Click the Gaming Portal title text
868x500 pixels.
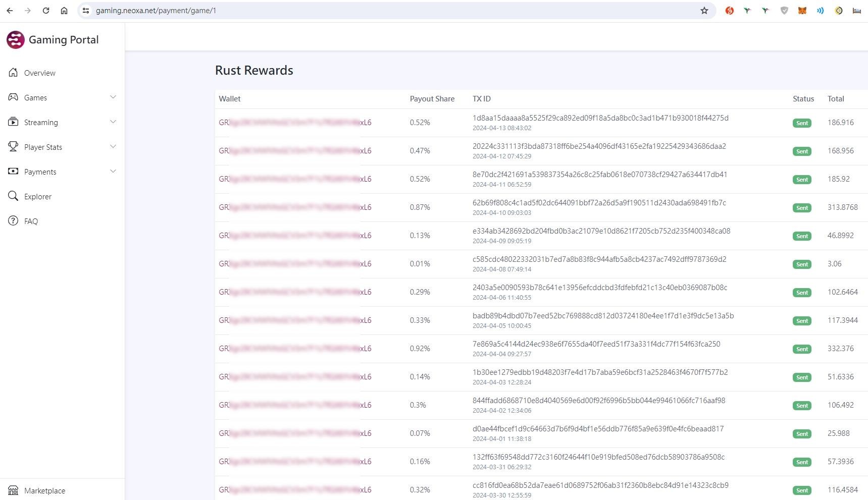pyautogui.click(x=64, y=40)
